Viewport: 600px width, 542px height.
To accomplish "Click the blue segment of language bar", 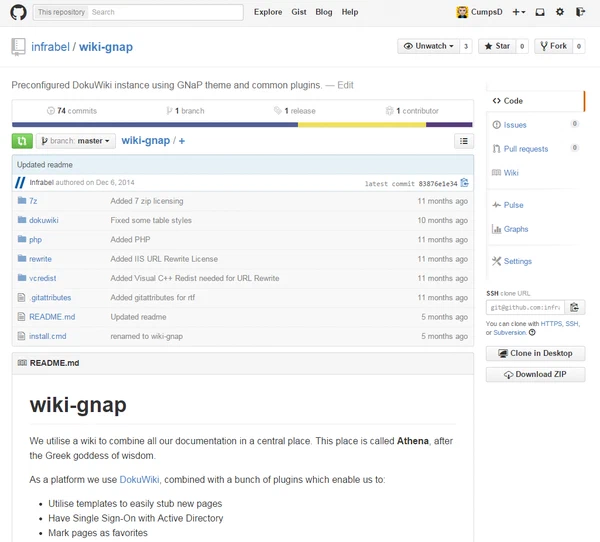I will (155, 125).
